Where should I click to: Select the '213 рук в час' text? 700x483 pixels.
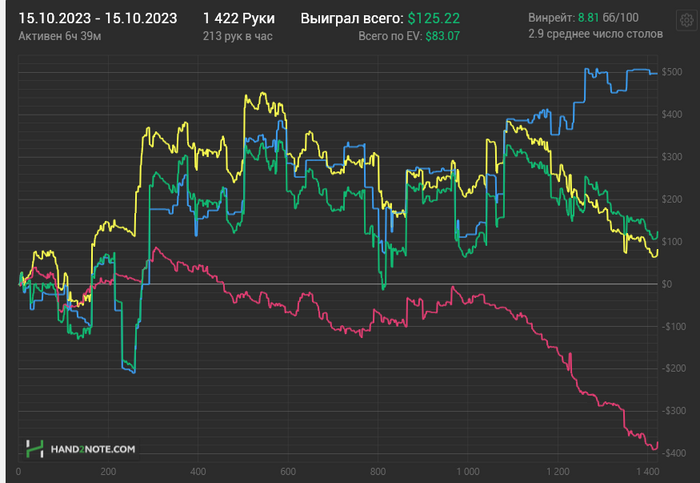pyautogui.click(x=238, y=36)
